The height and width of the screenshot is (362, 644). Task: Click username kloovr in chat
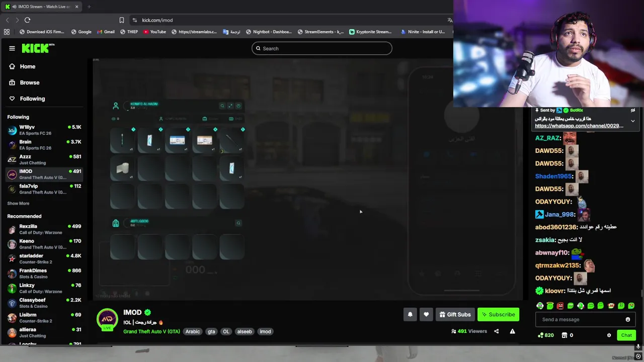tap(554, 291)
